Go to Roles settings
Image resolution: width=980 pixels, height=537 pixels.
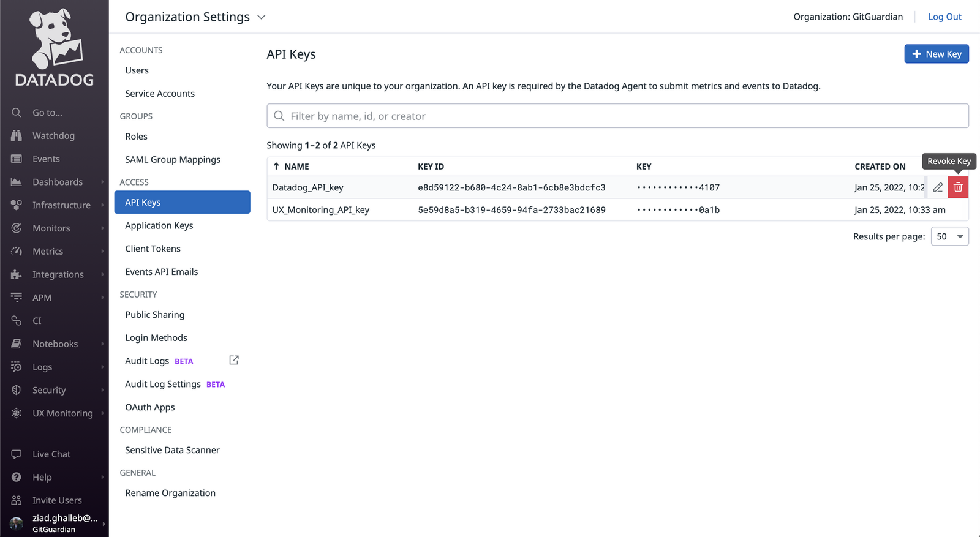pos(137,137)
